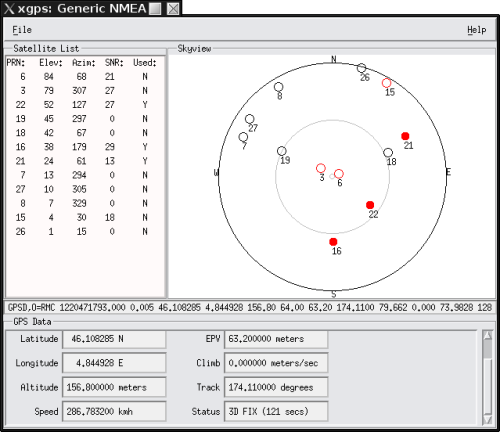This screenshot has width=500, height=432.
Task: Click the Status field 3D FIX
Action: click(x=276, y=412)
